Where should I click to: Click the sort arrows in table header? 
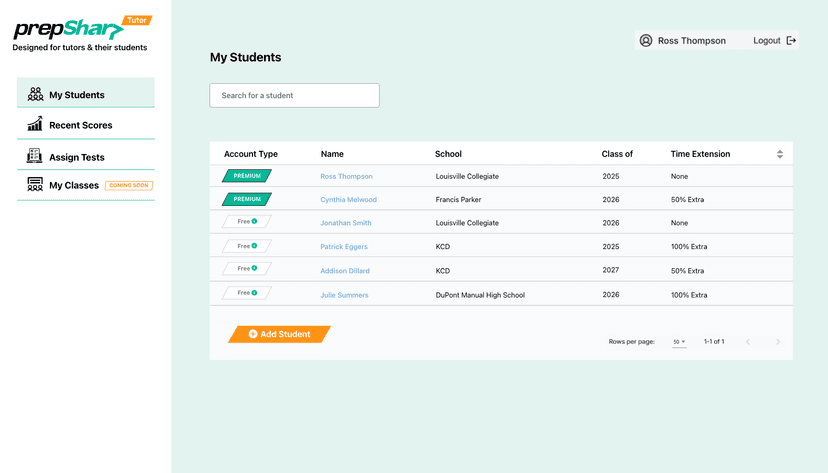[x=779, y=154]
